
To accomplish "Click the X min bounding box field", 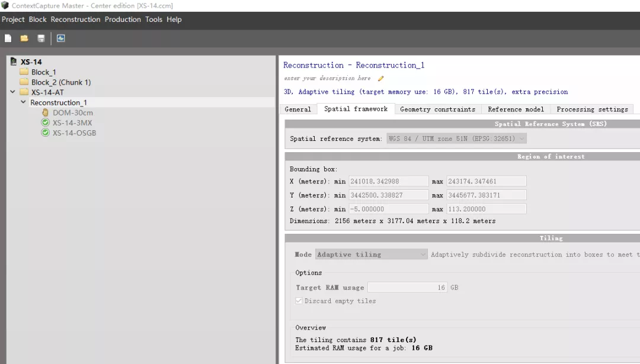I will (389, 181).
